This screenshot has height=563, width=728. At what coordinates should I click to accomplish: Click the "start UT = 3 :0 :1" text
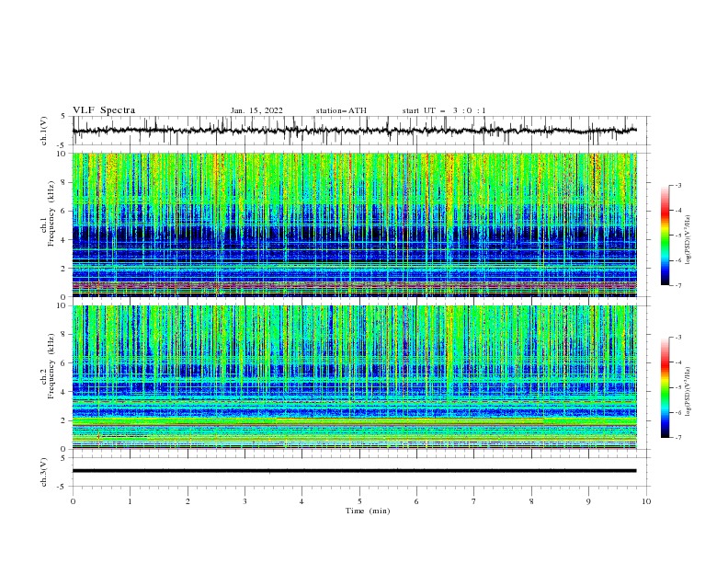tap(444, 110)
